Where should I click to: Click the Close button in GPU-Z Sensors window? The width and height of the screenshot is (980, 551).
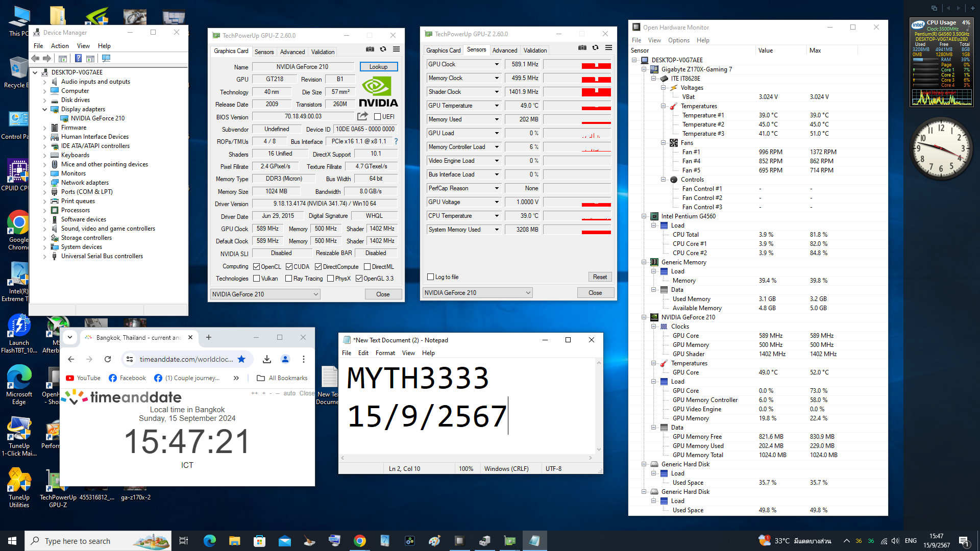pos(596,293)
